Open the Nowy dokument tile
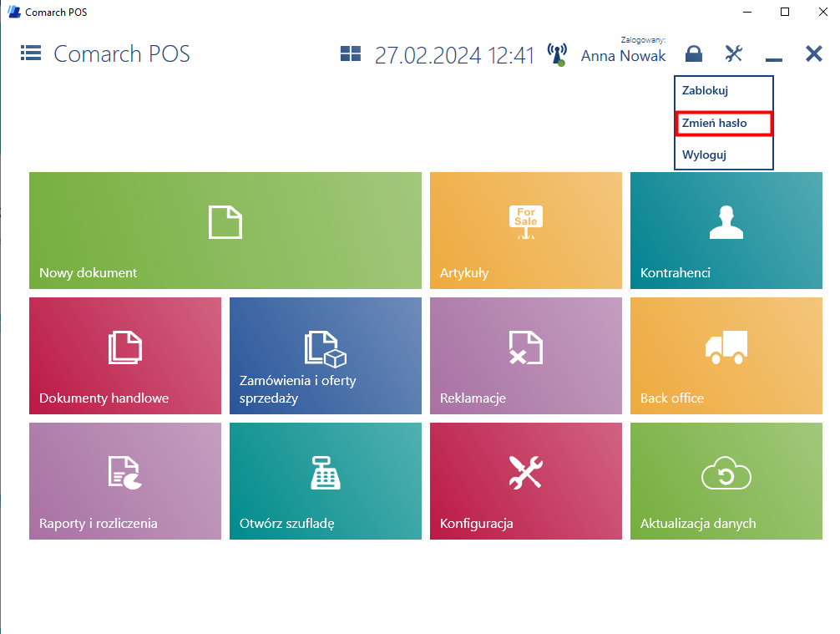 [x=225, y=231]
